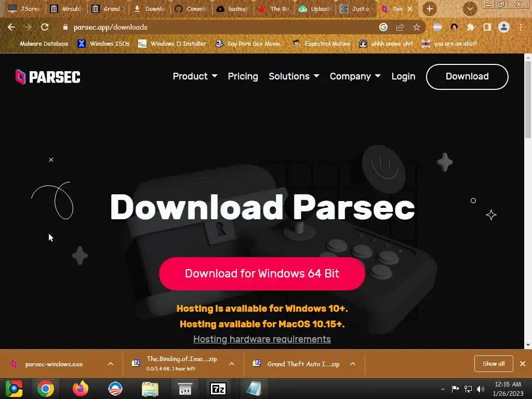The height and width of the screenshot is (399, 532).
Task: Open File Explorer from taskbar
Action: click(x=150, y=389)
